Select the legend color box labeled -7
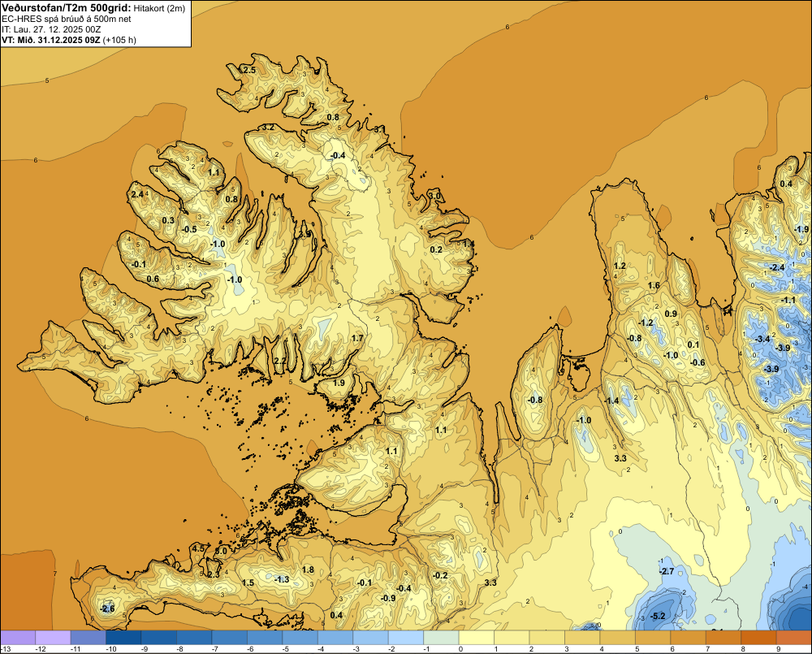This screenshot has width=812, height=654. coord(230,637)
